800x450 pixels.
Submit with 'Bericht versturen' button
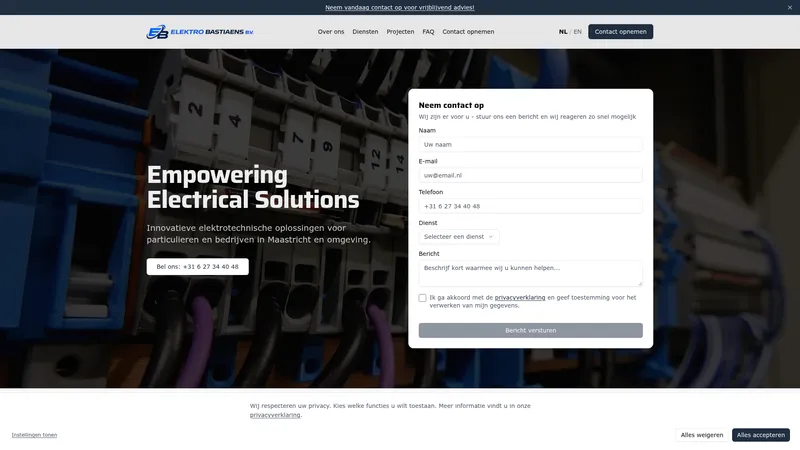coord(530,331)
